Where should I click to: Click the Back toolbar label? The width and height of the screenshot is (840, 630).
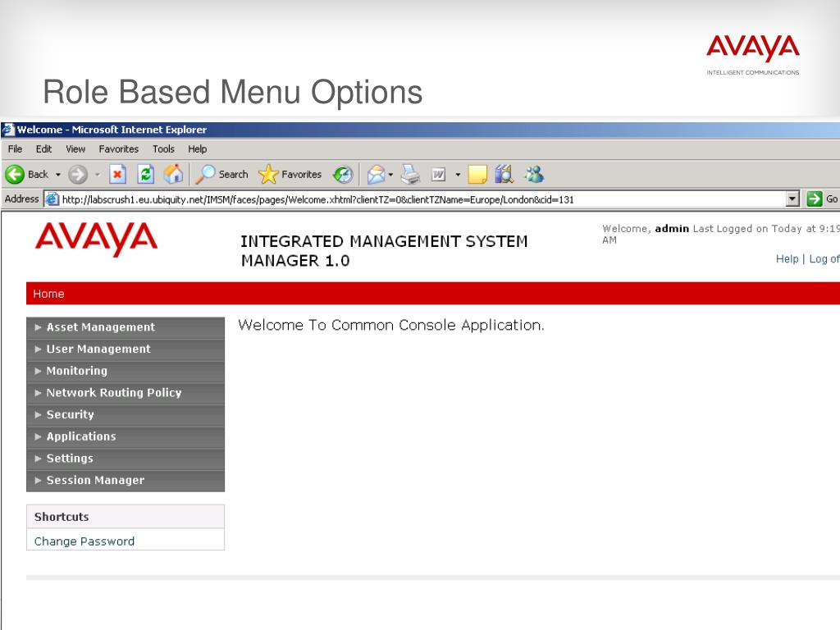coord(38,174)
